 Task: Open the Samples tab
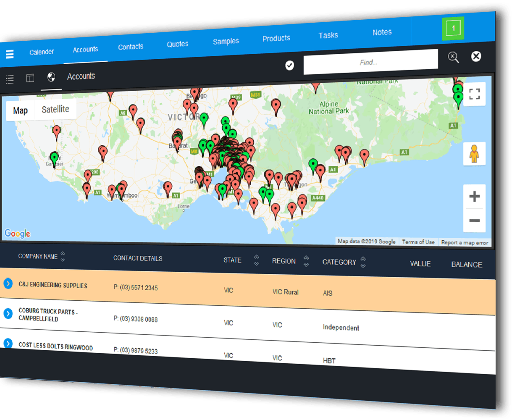click(226, 41)
